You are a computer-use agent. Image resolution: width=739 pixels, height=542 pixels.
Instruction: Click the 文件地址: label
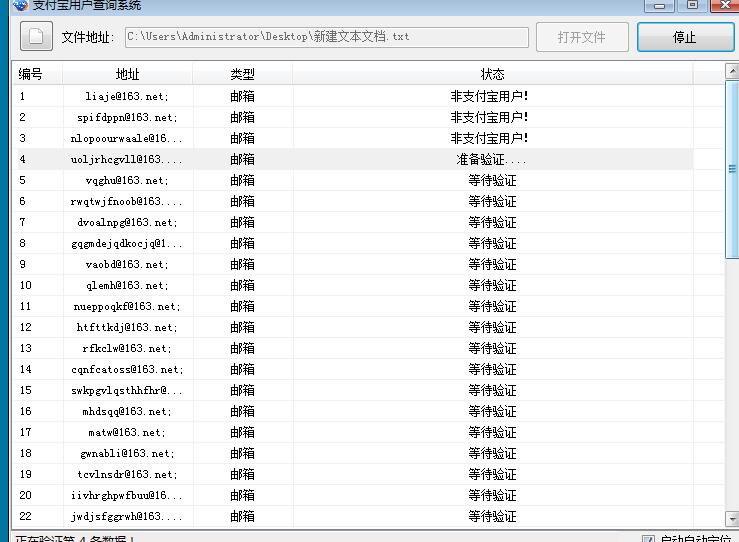coord(88,37)
